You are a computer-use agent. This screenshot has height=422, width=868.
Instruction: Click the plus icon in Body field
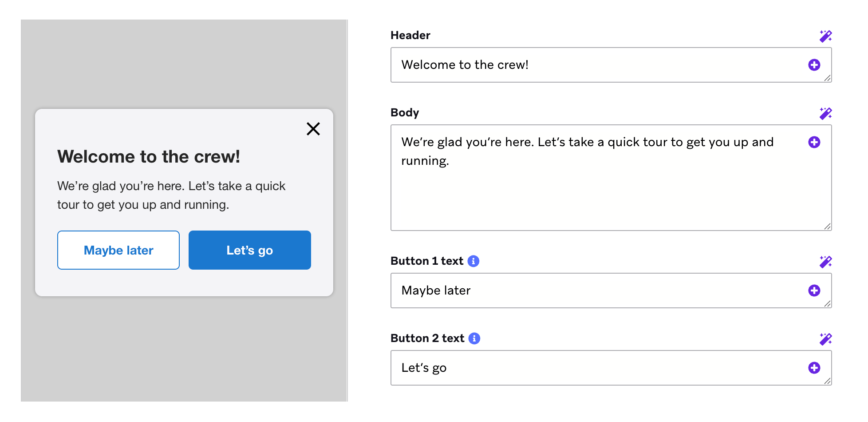[814, 142]
